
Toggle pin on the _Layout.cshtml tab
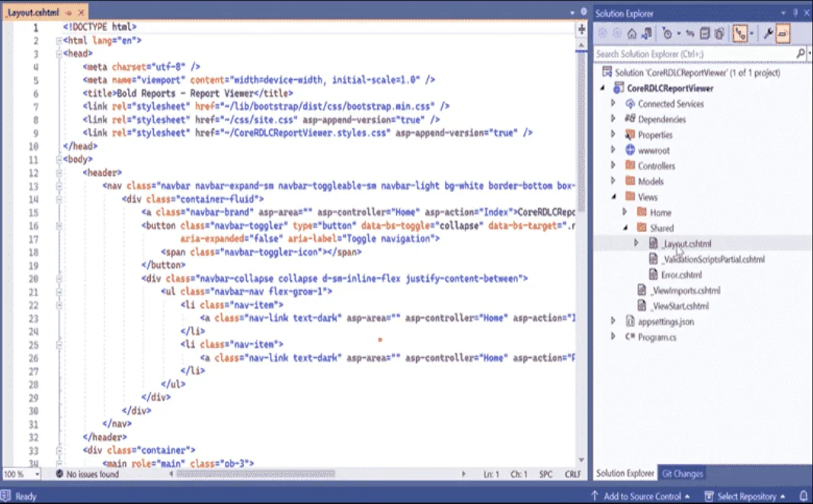click(69, 12)
